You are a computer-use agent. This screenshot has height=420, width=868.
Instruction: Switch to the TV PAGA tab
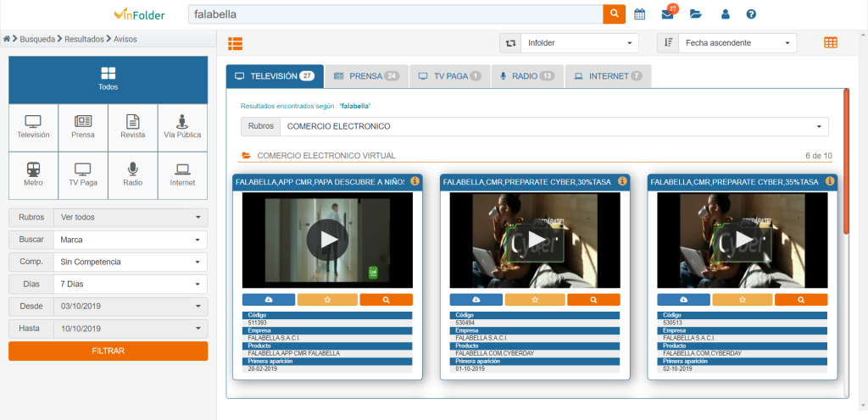450,76
